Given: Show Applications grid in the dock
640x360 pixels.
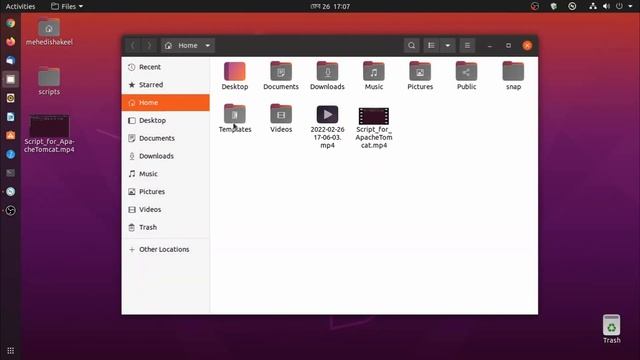Looking at the screenshot, I should pos(11,351).
